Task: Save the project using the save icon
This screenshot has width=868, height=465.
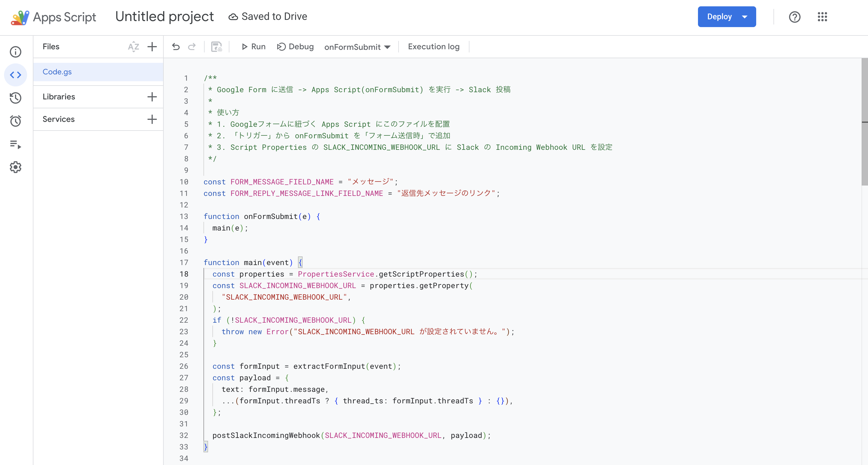Action: click(217, 47)
